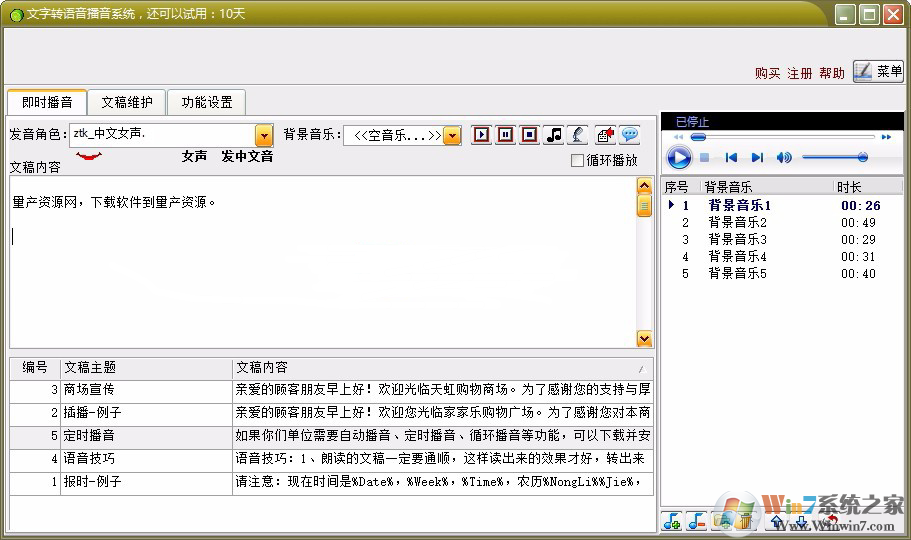
Task: Click the text area's scroll up arrow
Action: 644,185
